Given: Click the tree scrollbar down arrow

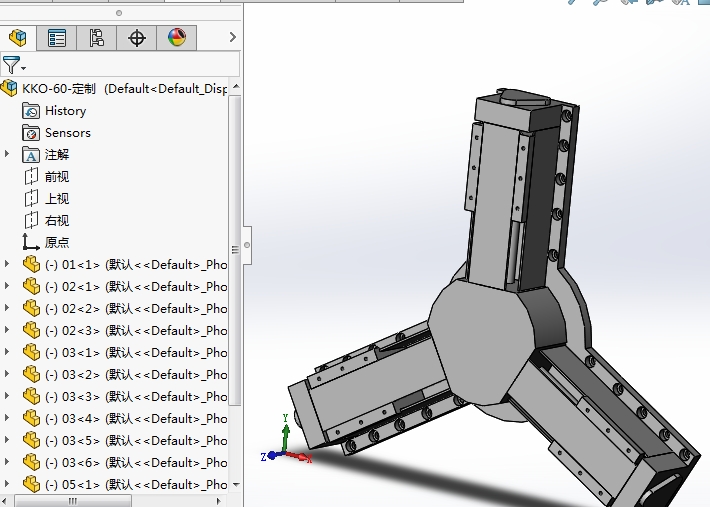Looking at the screenshot, I should 235,484.
